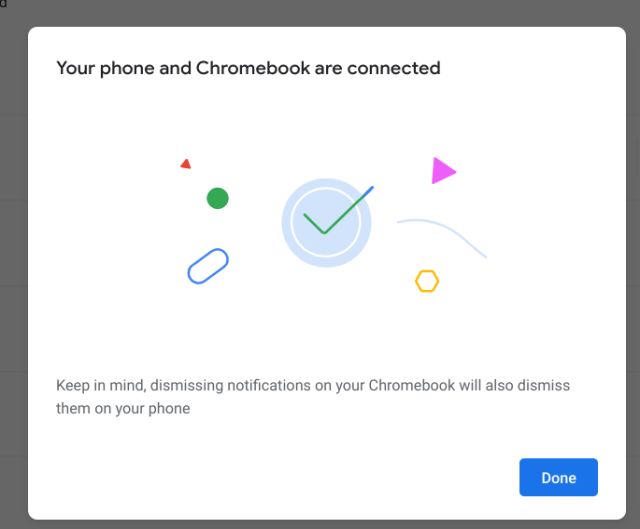Click the light blue ring around checkmark
640x529 pixels.
[x=326, y=222]
